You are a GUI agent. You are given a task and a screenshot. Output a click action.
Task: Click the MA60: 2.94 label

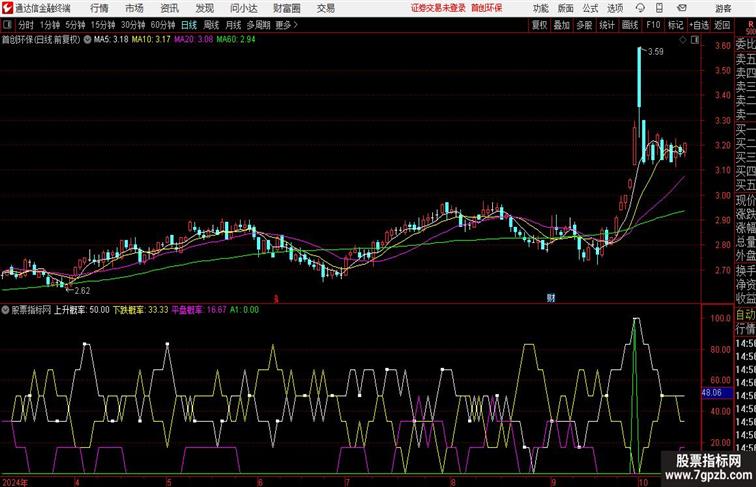coord(236,40)
